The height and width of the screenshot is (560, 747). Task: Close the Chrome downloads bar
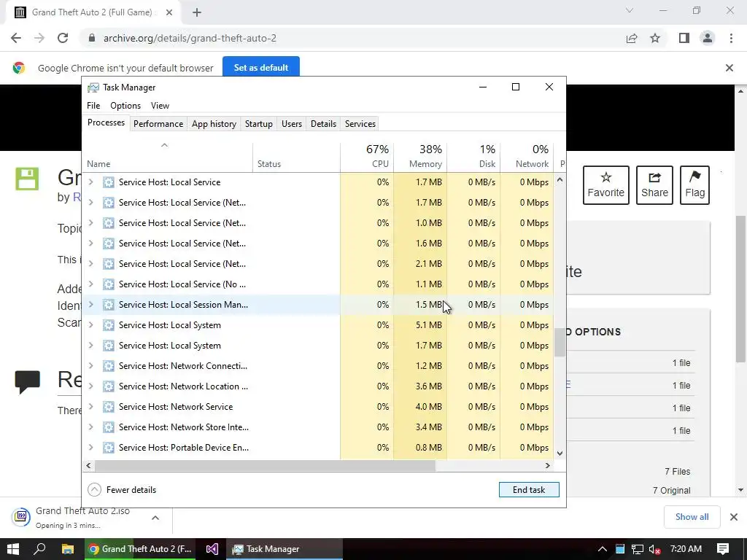(x=734, y=517)
